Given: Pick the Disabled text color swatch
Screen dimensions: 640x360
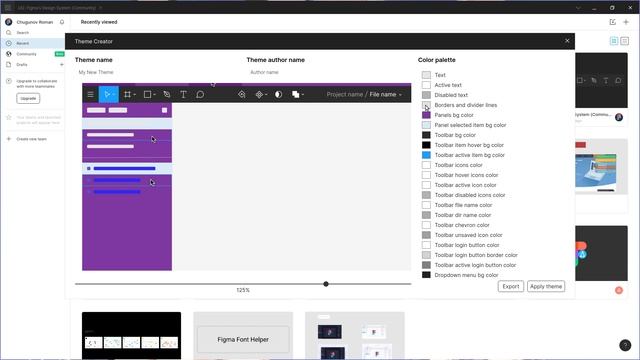Looking at the screenshot, I should [426, 95].
